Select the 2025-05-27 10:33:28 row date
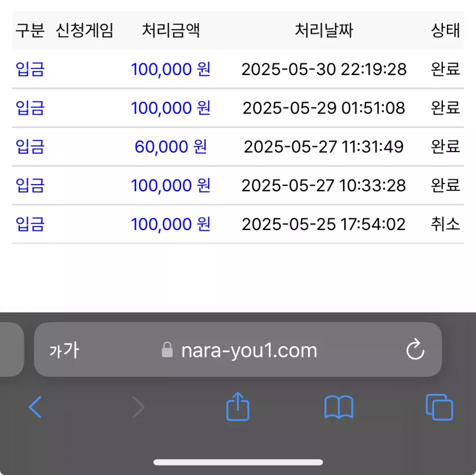Screen dimensions: 476x475 click(324, 185)
